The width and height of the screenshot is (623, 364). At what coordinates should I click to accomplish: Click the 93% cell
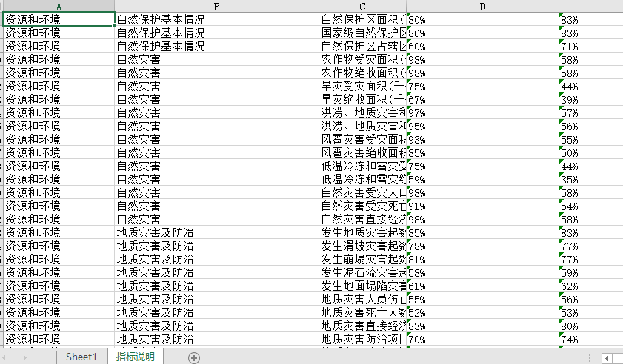tap(482, 139)
